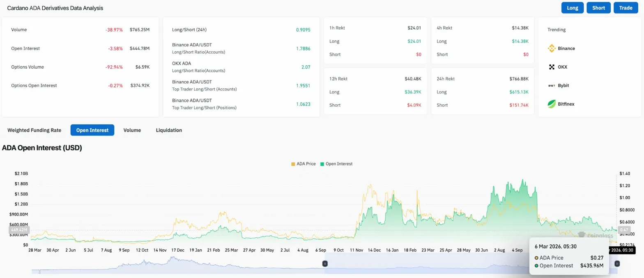Click the green Bitfinex leaf icon
The image size is (644, 278).
coord(552,104)
